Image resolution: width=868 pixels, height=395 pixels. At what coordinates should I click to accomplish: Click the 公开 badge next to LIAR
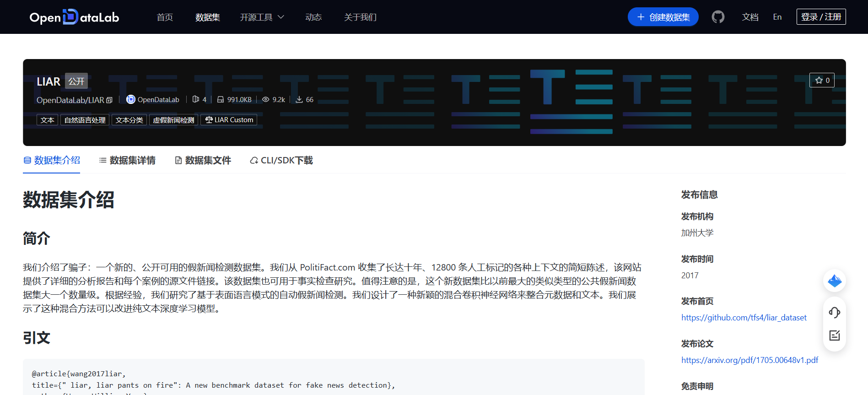click(x=76, y=81)
